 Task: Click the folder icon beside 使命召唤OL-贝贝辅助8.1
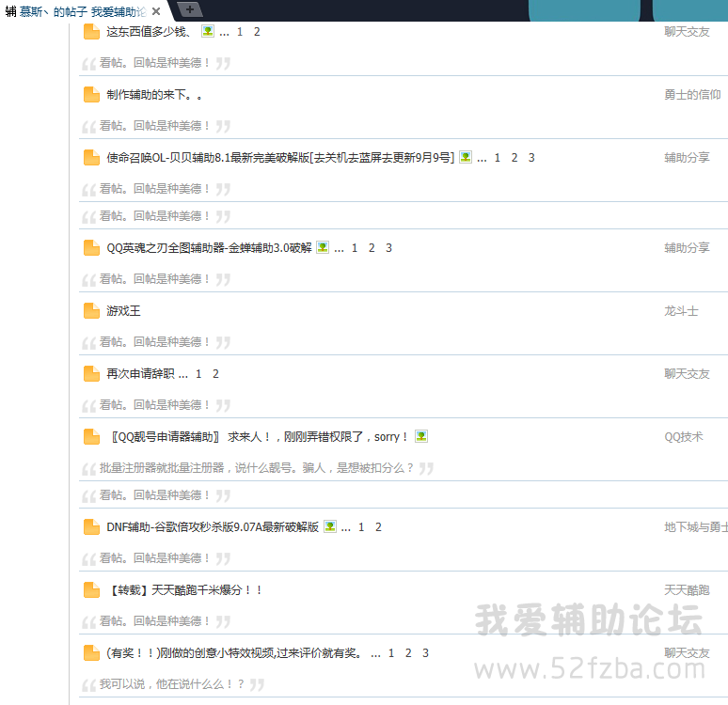(x=91, y=158)
